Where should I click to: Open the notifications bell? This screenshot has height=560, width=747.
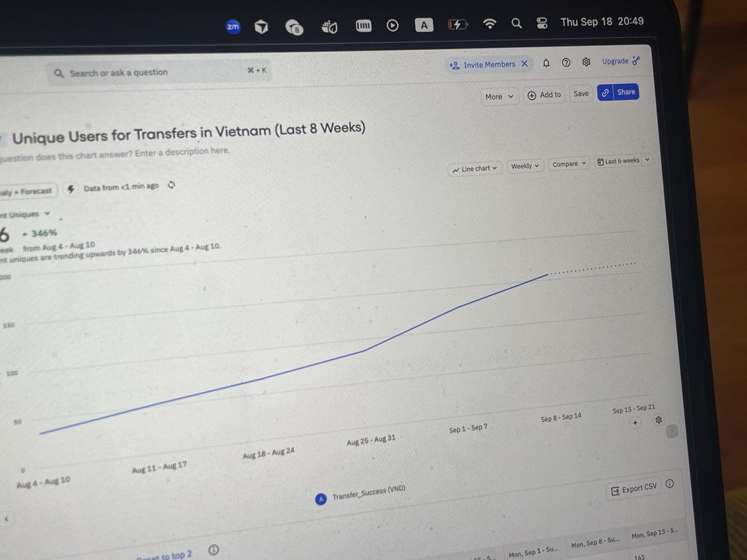[x=546, y=63]
